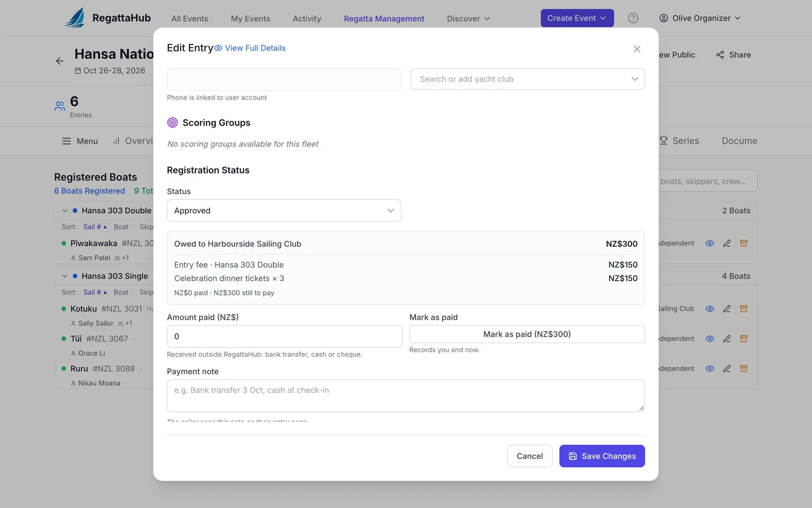The width and height of the screenshot is (812, 508).
Task: Open the Activity page
Action: [x=307, y=19]
